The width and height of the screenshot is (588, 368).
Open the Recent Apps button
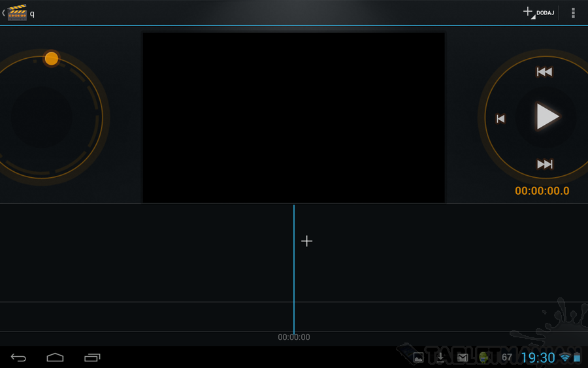coord(93,357)
